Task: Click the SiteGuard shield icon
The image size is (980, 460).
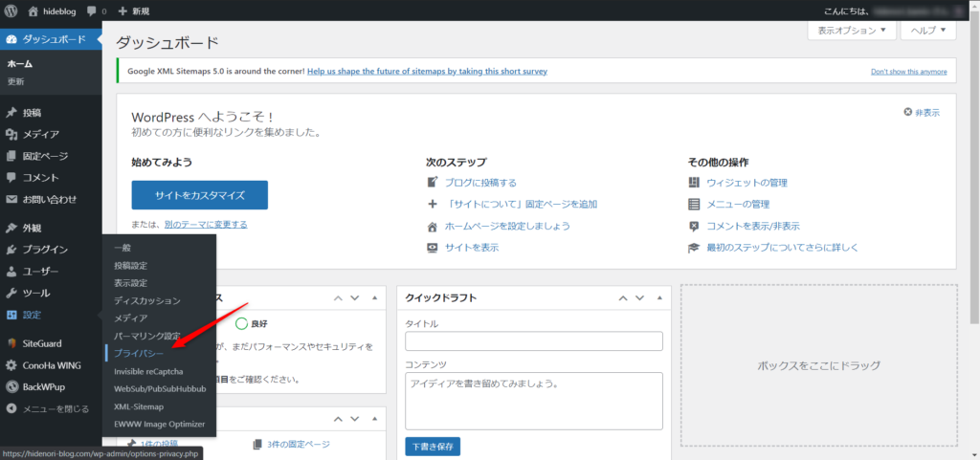Action: [11, 343]
